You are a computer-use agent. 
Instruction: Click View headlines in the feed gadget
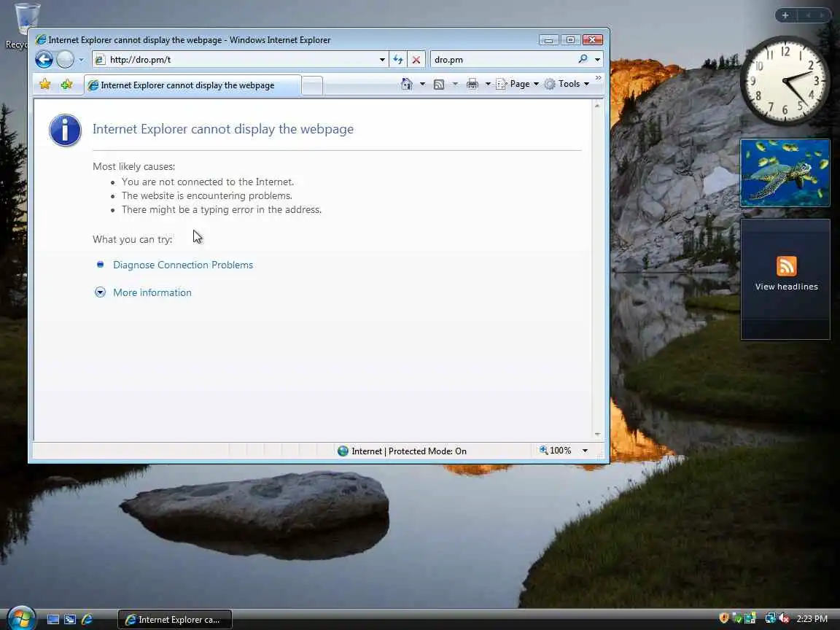(787, 287)
